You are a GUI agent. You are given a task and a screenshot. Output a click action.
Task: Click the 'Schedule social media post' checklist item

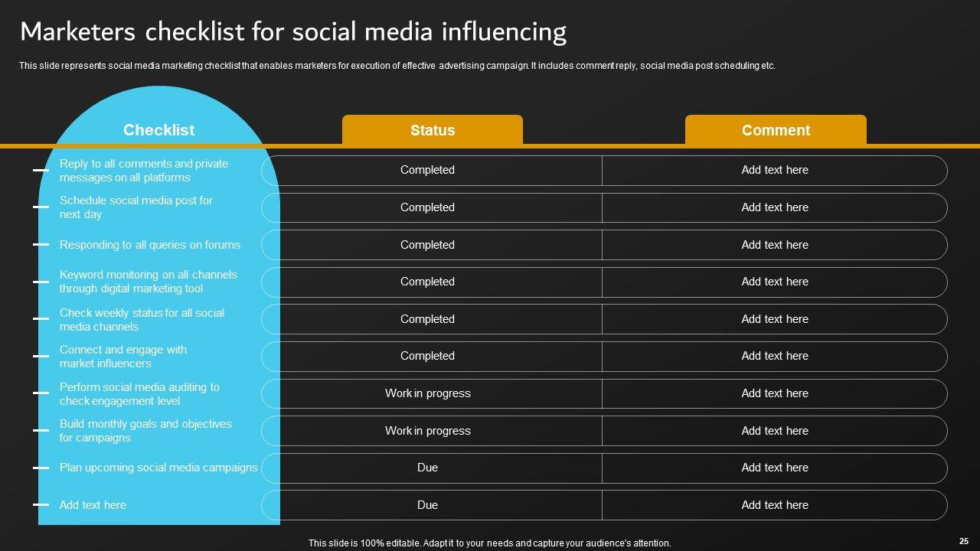136,207
